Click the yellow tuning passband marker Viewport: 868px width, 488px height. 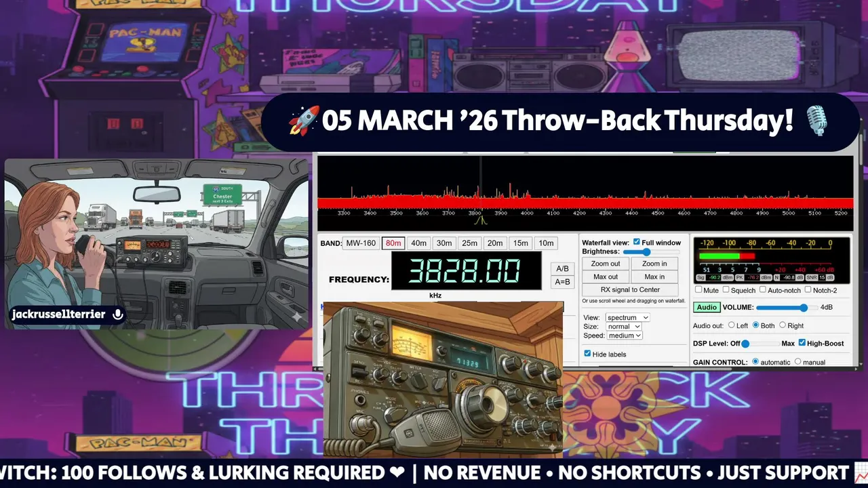tap(481, 221)
